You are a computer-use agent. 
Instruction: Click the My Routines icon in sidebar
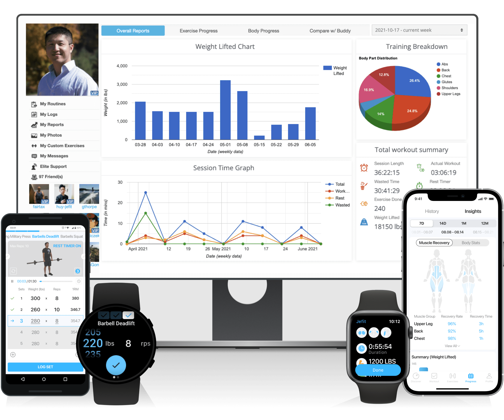click(34, 104)
